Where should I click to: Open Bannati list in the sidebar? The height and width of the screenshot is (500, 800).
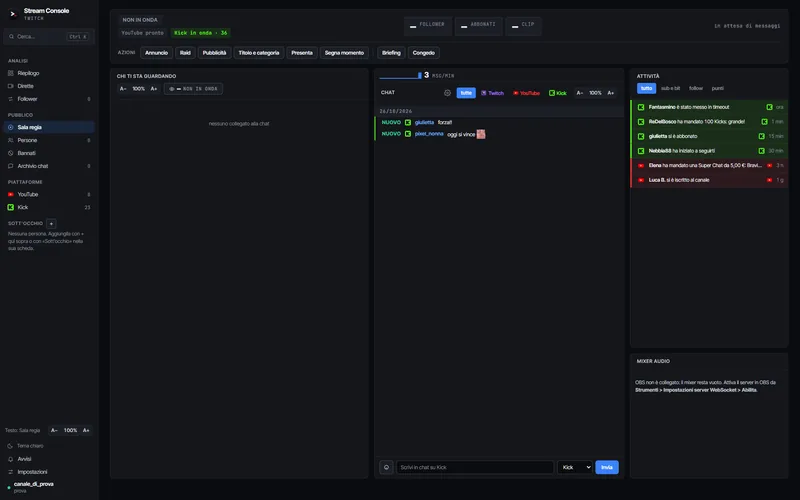click(x=49, y=153)
